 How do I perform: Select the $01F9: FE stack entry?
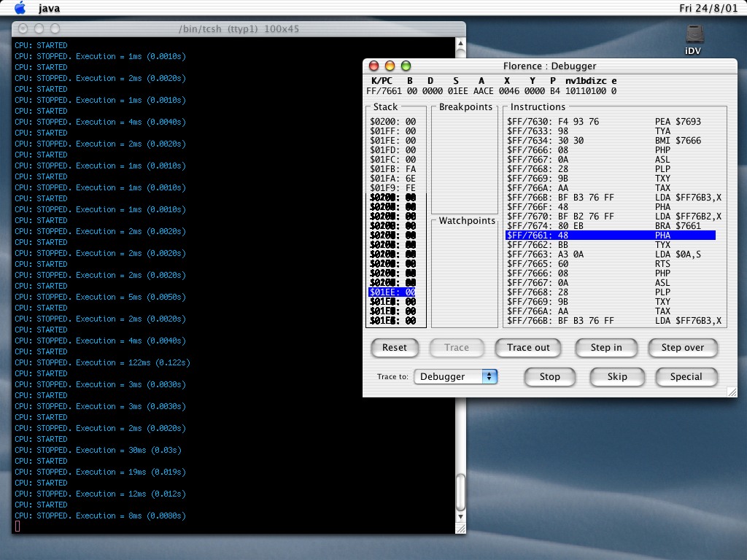(x=392, y=187)
